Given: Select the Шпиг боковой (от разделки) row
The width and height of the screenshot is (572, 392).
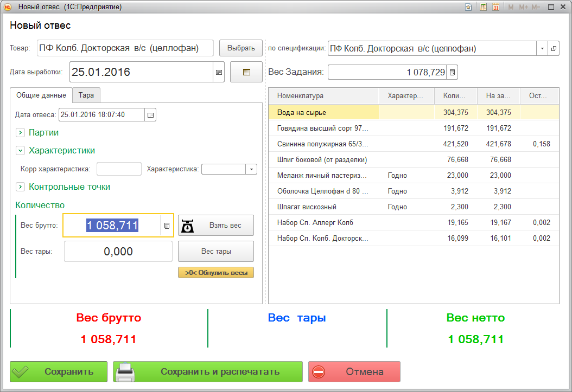Looking at the screenshot, I should [x=414, y=159].
